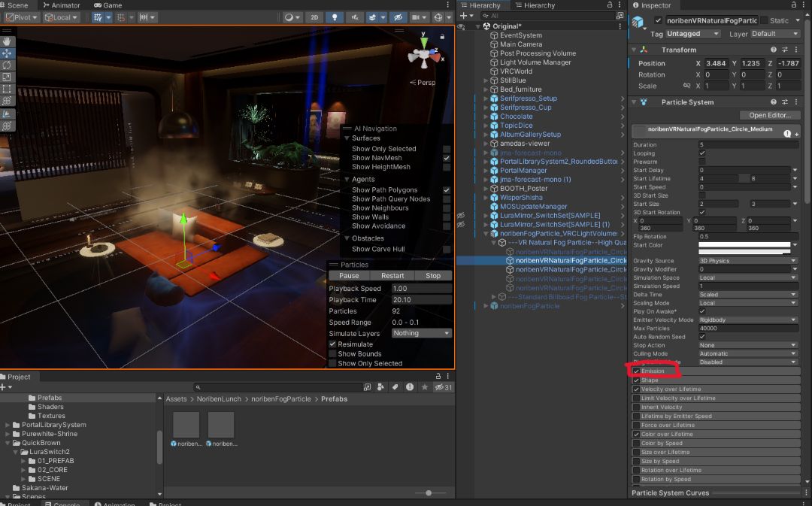Enable Size over Lifetime module checkbox
This screenshot has width=812, height=506.
[x=637, y=452]
